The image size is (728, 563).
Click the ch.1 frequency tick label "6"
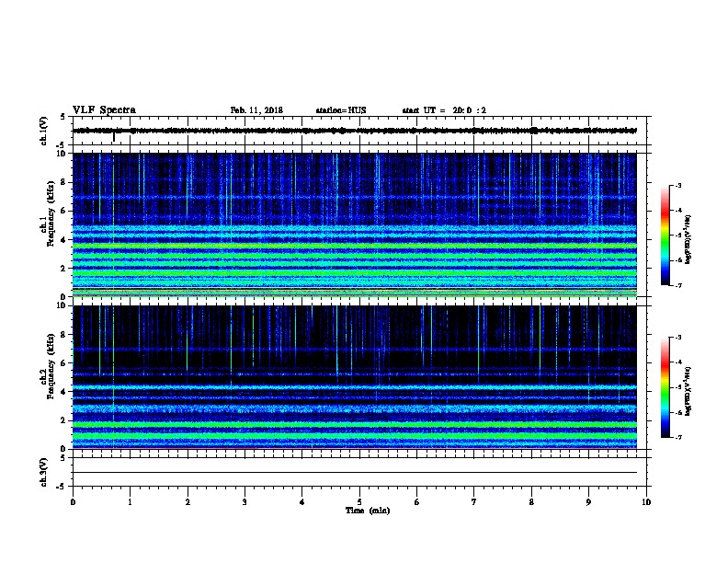63,211
